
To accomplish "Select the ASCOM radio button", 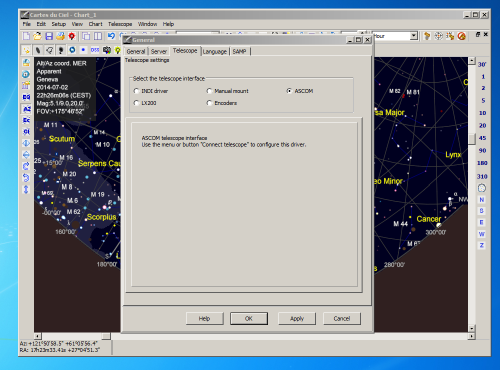I will pos(289,91).
